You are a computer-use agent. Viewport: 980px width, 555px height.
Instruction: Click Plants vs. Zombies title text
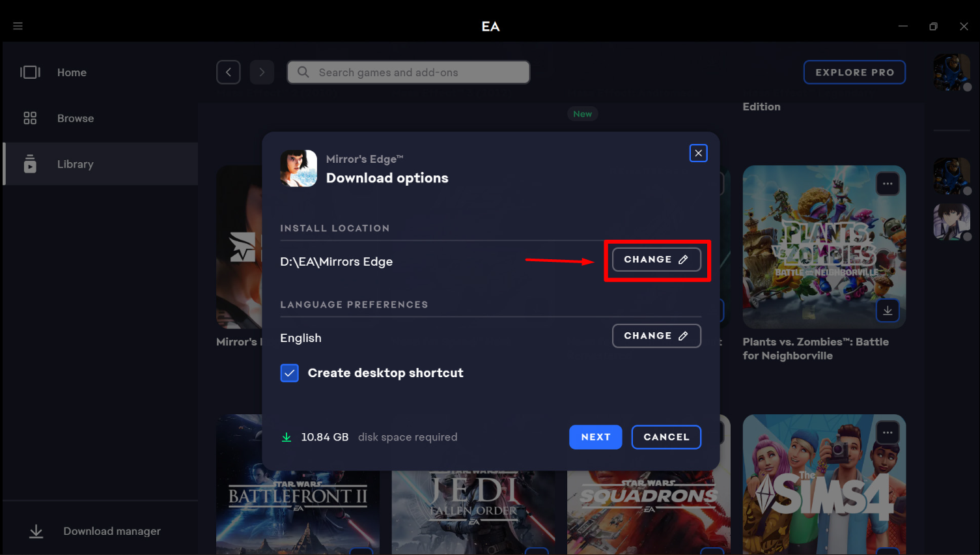pos(815,349)
